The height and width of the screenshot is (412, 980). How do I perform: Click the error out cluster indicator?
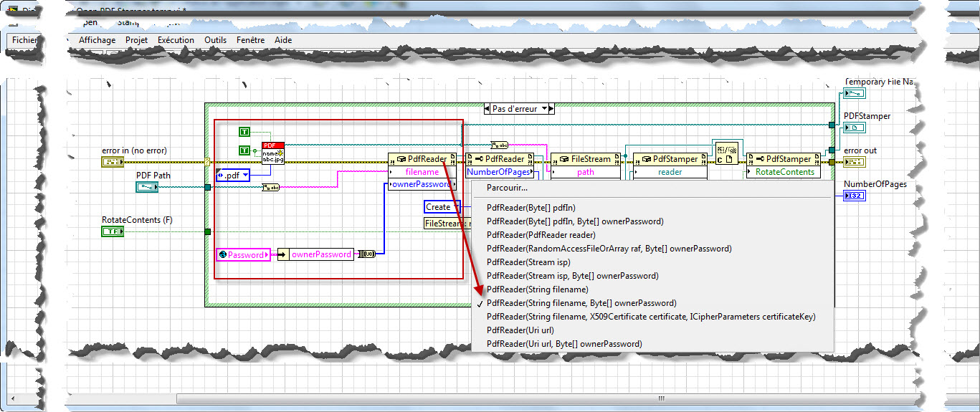coord(855,163)
